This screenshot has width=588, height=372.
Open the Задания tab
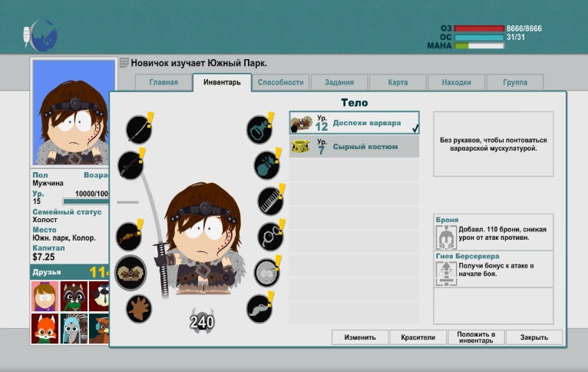coord(339,82)
